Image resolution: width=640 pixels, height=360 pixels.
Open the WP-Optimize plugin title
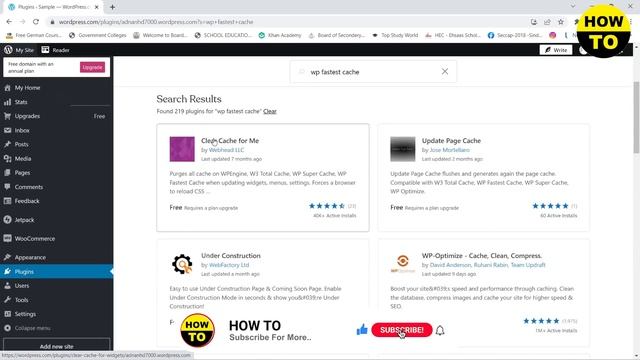click(482, 256)
